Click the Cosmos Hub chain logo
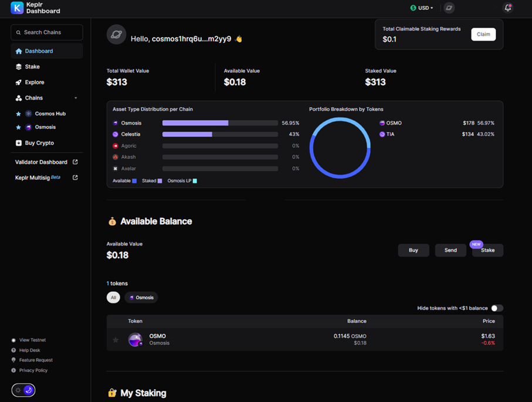The image size is (532, 402). pos(29,114)
